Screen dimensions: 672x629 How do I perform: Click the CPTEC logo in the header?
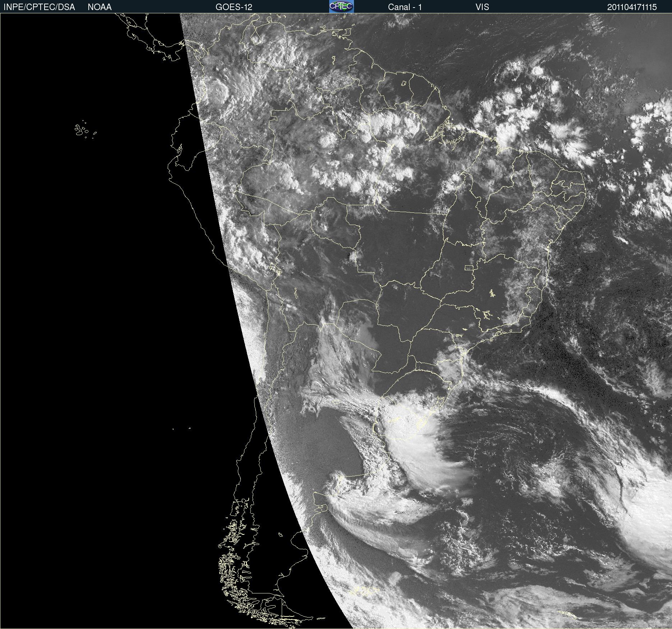point(341,6)
